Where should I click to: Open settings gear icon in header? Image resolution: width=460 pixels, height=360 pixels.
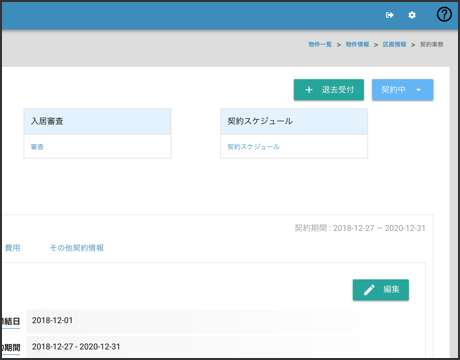(x=412, y=15)
